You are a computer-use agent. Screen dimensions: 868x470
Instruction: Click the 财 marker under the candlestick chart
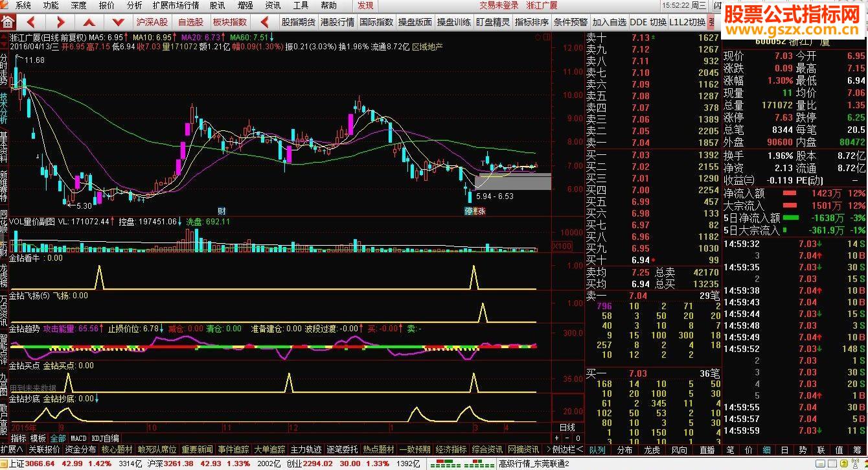[x=222, y=211]
